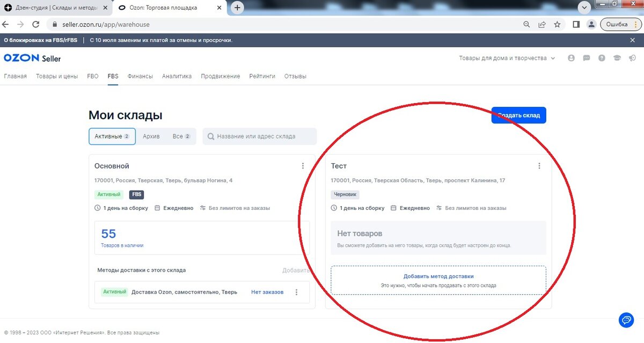
Task: Open the megaphone news icon
Action: 633,58
